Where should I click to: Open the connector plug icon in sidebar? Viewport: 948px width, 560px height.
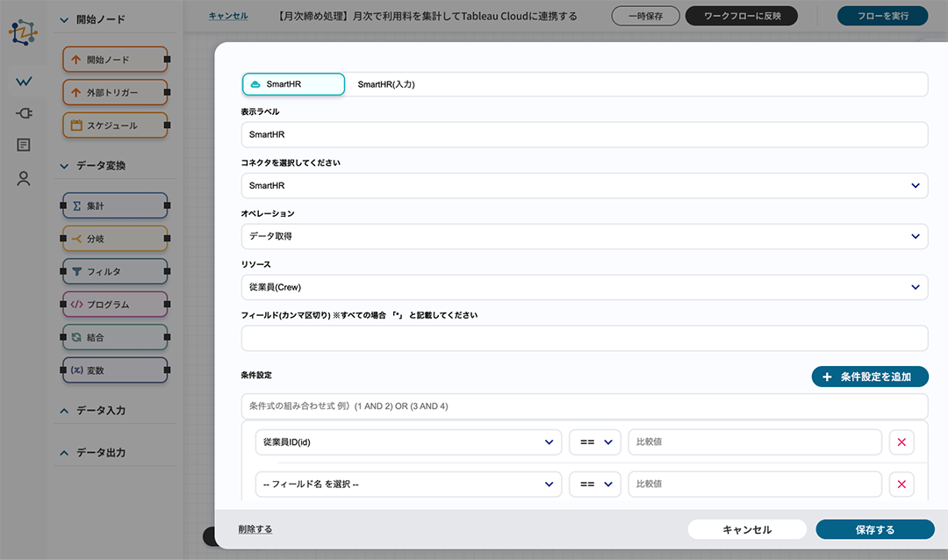24,113
